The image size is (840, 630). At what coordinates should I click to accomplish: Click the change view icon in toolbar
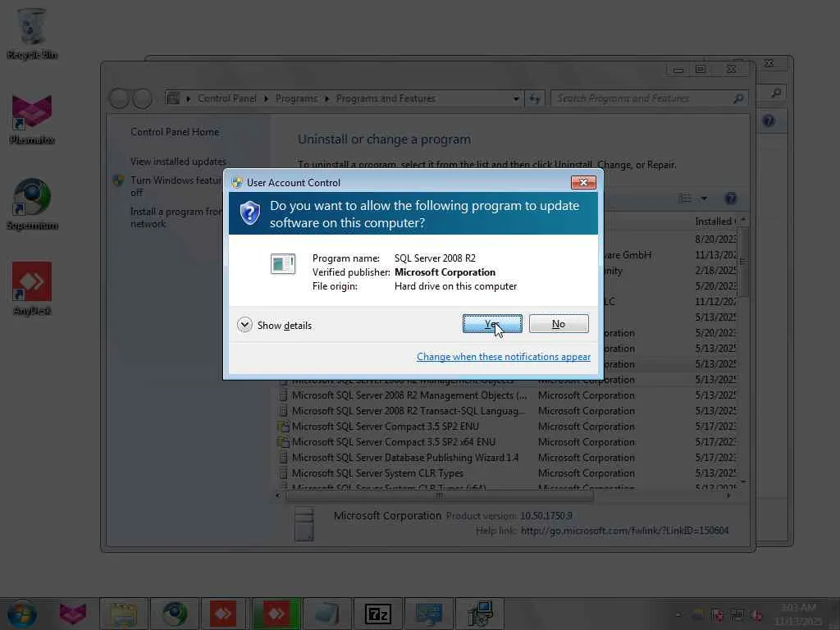coord(685,199)
